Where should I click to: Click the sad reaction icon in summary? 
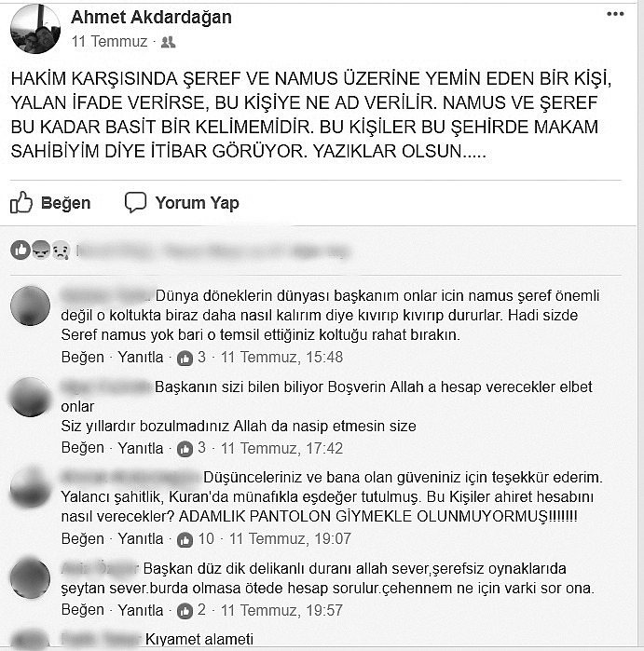[x=61, y=251]
